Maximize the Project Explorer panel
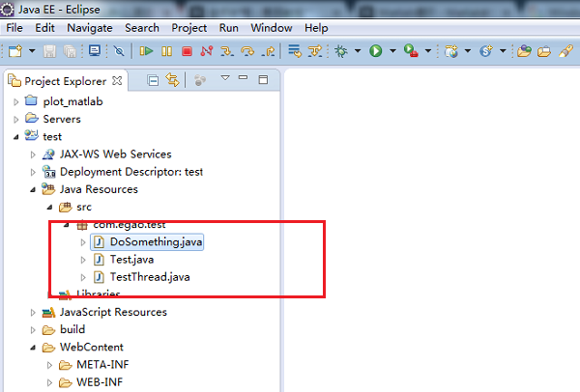Image resolution: width=580 pixels, height=392 pixels. pos(263,79)
